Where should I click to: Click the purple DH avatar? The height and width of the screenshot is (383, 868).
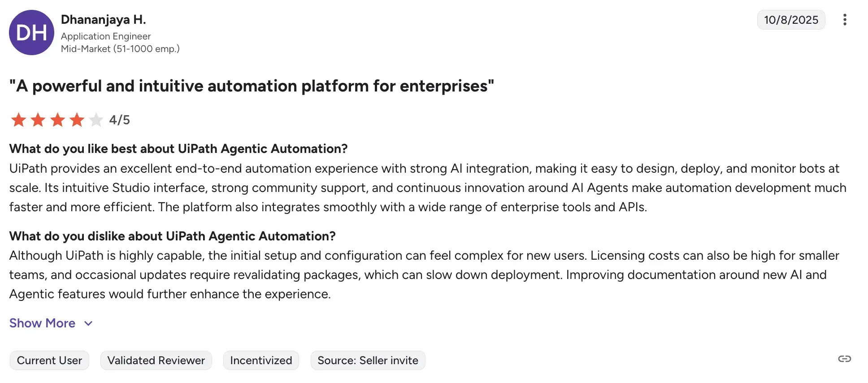[31, 33]
